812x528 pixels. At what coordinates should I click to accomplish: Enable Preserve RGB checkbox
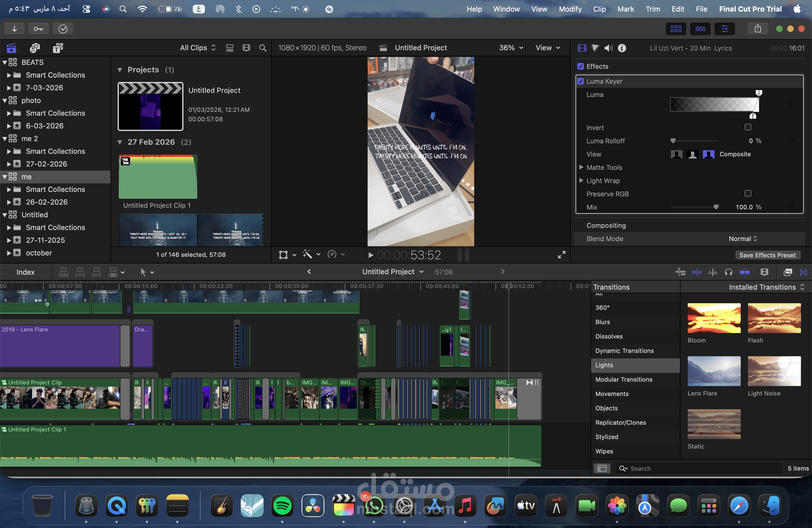(x=748, y=193)
